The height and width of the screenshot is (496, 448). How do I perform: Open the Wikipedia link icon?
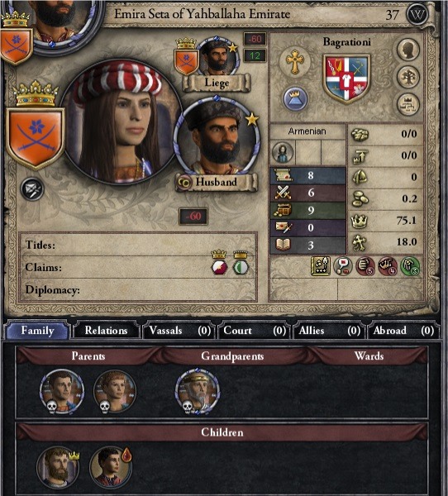tap(417, 14)
